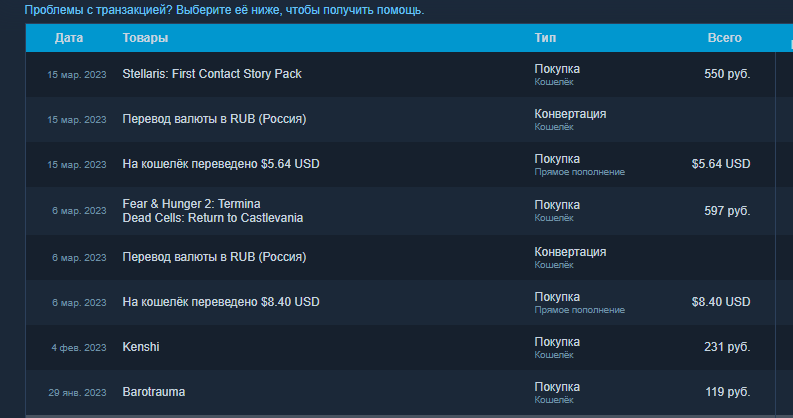The image size is (793, 418).
Task: Click the Тип column header
Action: click(x=546, y=38)
